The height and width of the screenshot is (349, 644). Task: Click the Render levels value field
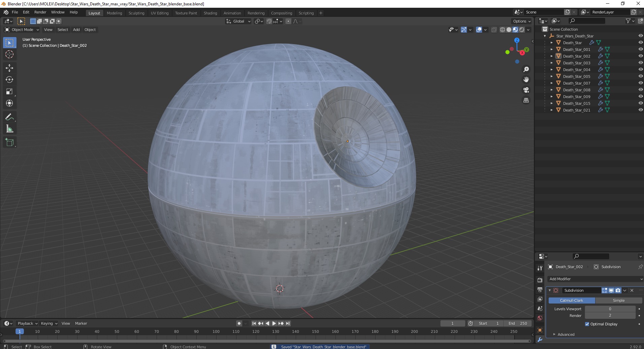tap(610, 316)
